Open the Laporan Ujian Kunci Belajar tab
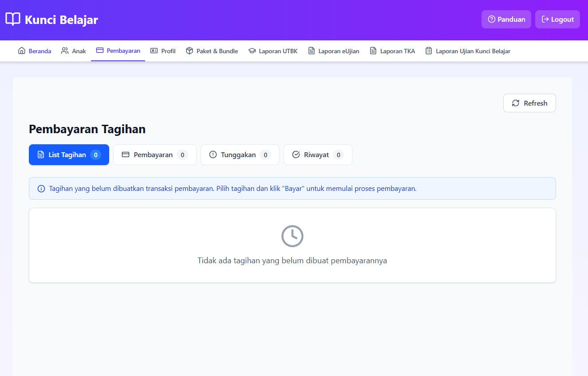The width and height of the screenshot is (588, 376). [468, 51]
